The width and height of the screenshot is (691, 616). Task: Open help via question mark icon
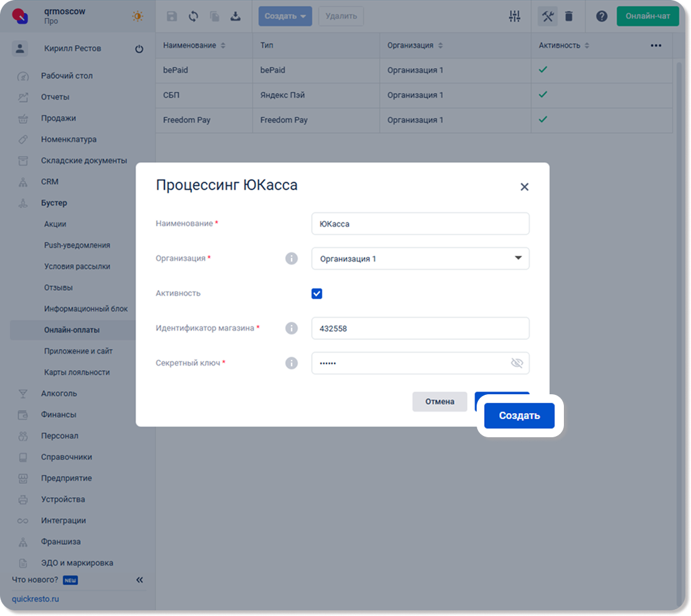(601, 16)
